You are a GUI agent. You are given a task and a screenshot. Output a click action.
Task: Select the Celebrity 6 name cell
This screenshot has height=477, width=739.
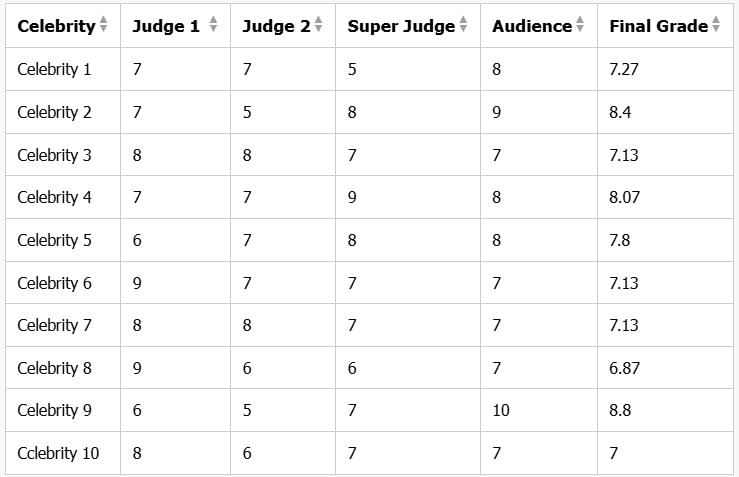point(54,284)
